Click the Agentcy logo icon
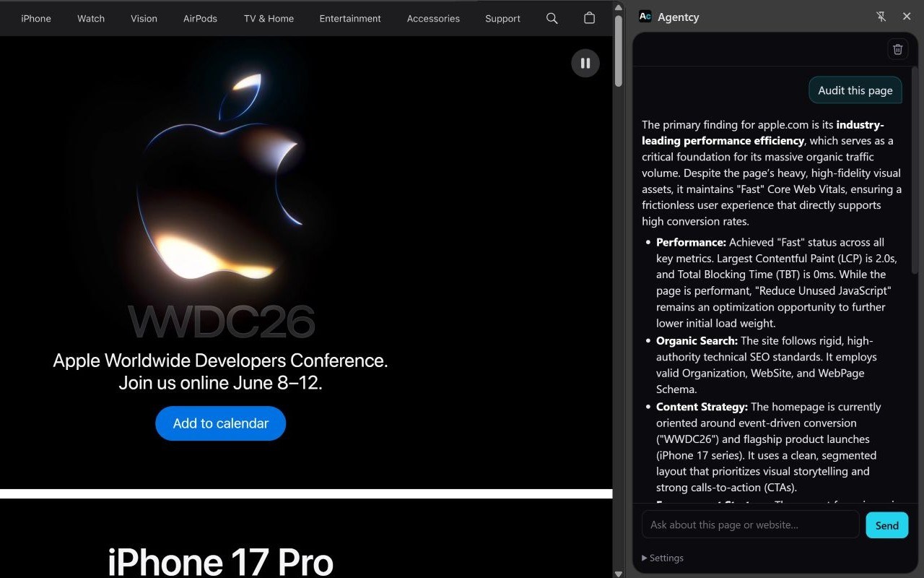 click(x=645, y=17)
